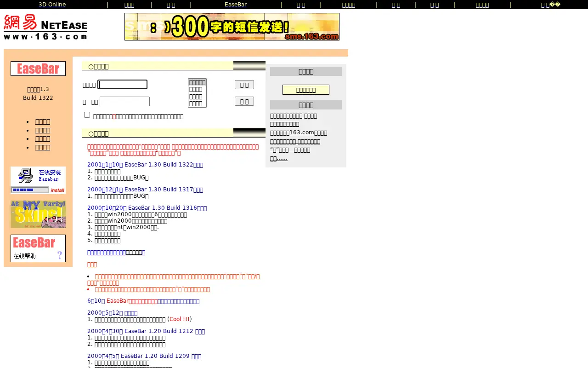Image resolution: width=588 pixels, height=368 pixels.
Task: Open the EaseBar 1.30 Build 1322 release heading
Action: (145, 165)
